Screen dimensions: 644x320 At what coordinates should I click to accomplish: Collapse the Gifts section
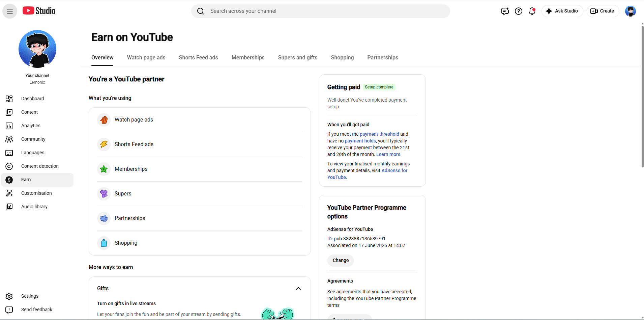(298, 288)
